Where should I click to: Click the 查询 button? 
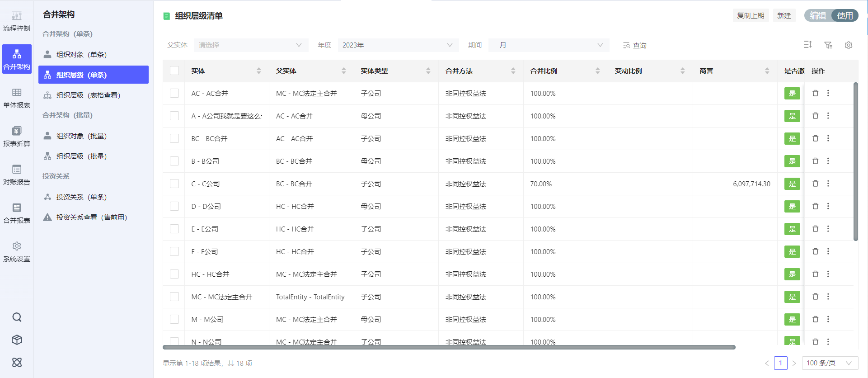tap(634, 45)
